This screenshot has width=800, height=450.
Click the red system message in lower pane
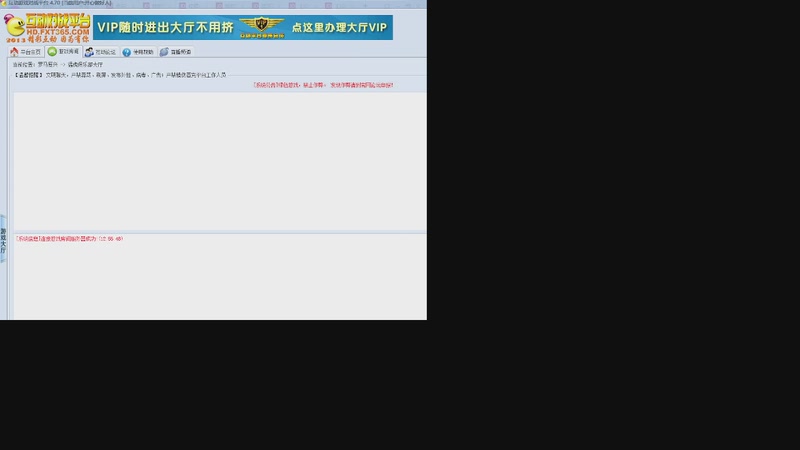coord(69,238)
